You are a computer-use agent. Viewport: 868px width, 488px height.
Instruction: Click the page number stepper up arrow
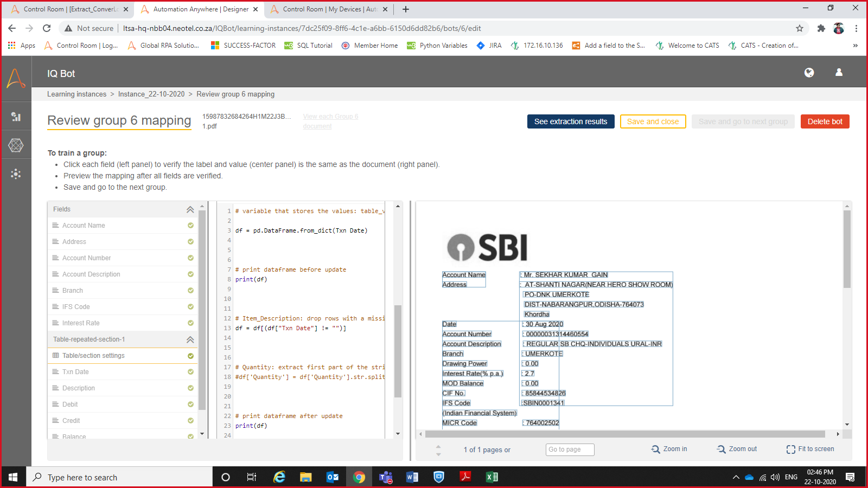438,447
